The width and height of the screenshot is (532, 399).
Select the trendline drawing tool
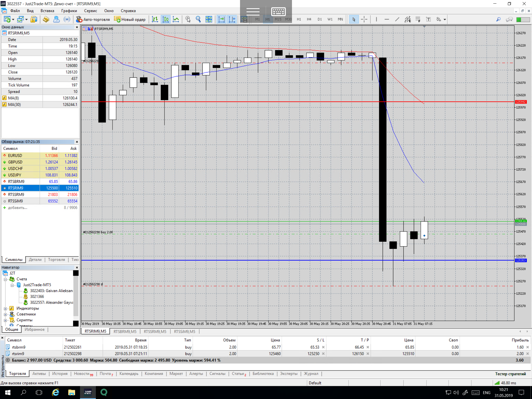pos(397,19)
